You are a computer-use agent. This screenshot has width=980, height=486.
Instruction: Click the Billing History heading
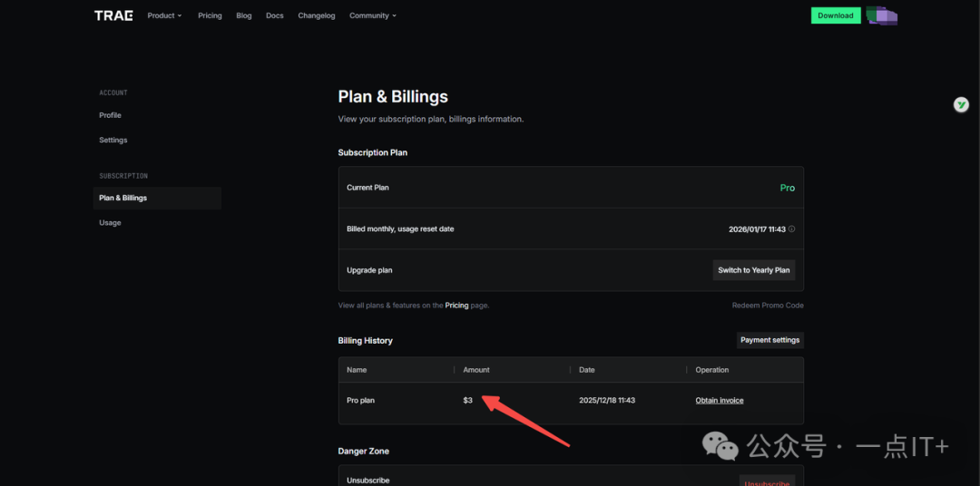(x=365, y=340)
